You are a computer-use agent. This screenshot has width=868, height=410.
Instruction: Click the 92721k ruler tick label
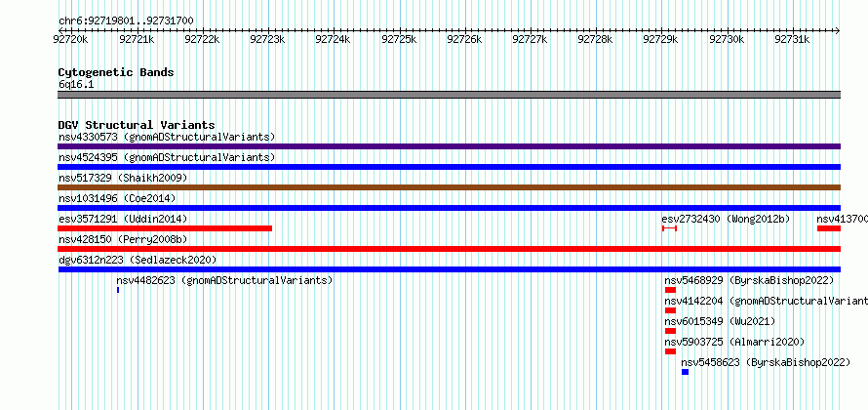(x=137, y=39)
